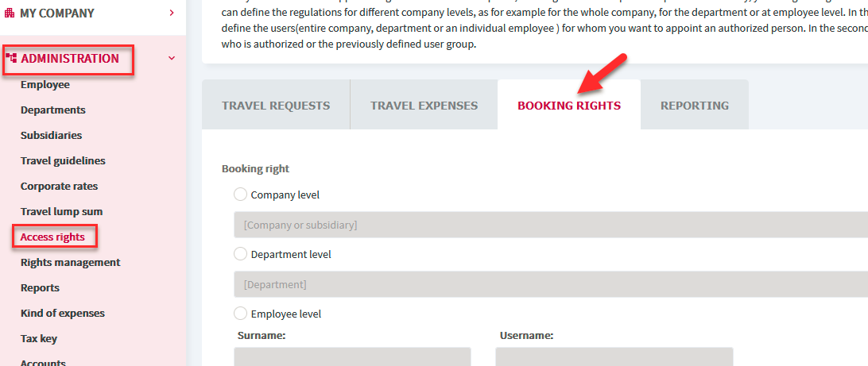
Task: Open the Company or subsidiary dropdown
Action: click(551, 225)
